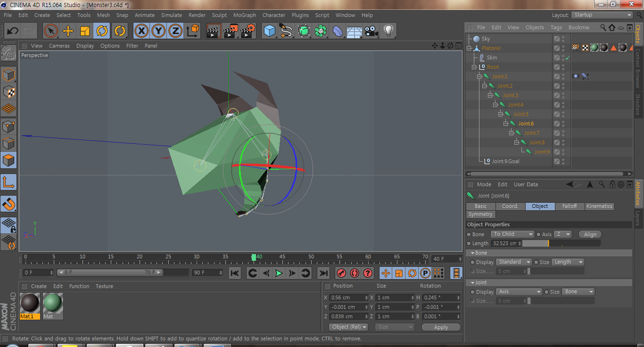Click the animation dot beside Axis
This screenshot has width=644, height=347.
point(538,234)
